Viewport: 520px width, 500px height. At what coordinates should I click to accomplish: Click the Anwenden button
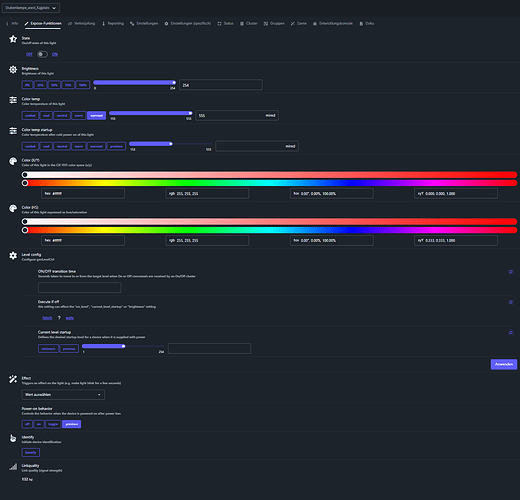coord(504,364)
